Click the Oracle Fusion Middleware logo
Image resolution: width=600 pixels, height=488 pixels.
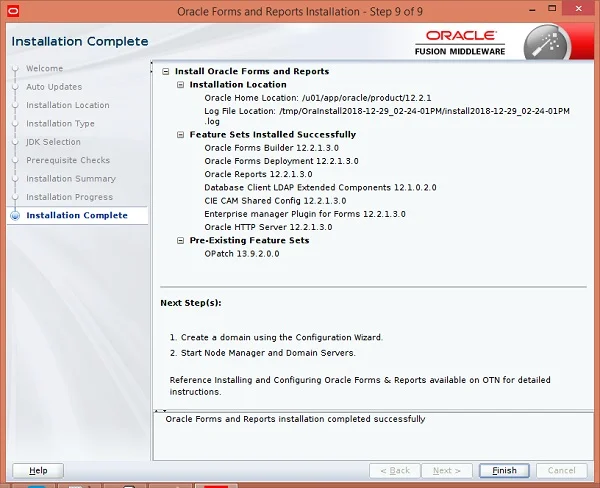[460, 43]
